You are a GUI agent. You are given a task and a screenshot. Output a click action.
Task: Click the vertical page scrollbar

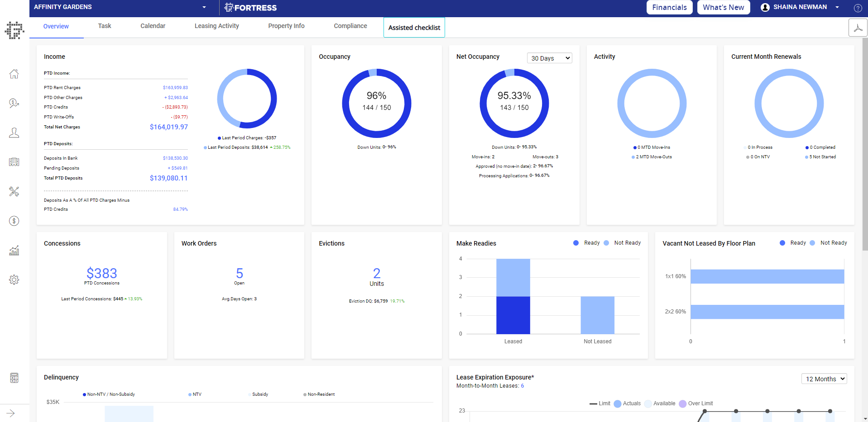tap(865, 145)
